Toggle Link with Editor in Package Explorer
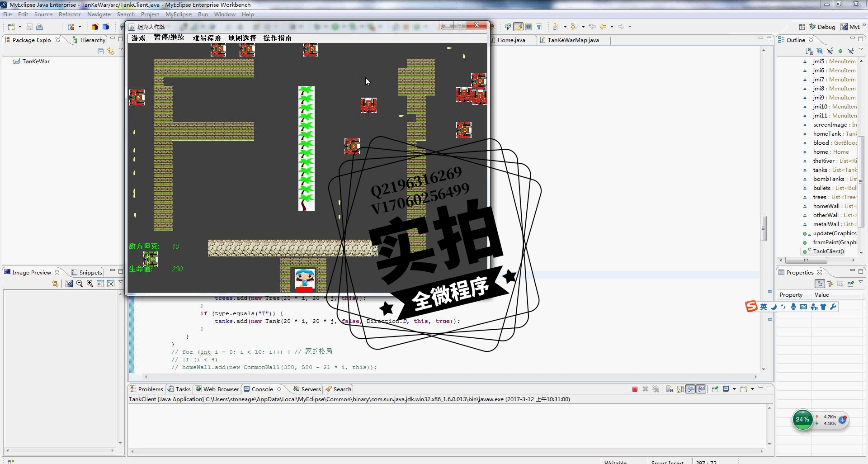Image resolution: width=868 pixels, height=464 pixels. pos(111,52)
